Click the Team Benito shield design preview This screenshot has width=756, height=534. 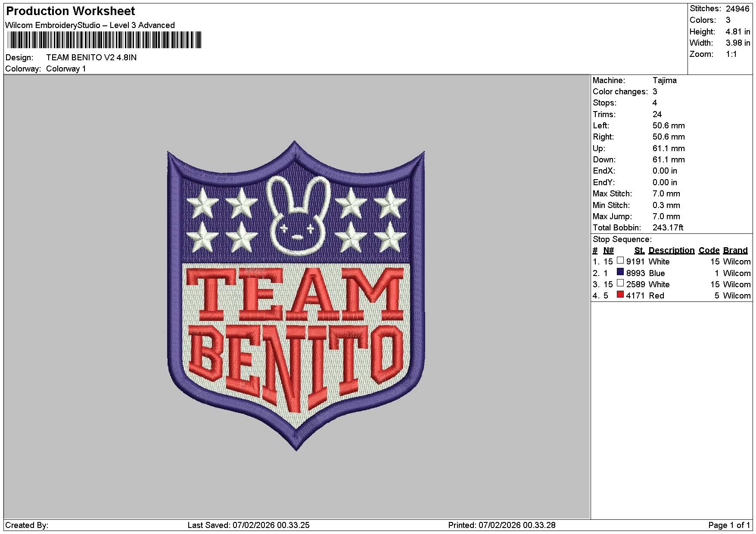click(x=296, y=295)
